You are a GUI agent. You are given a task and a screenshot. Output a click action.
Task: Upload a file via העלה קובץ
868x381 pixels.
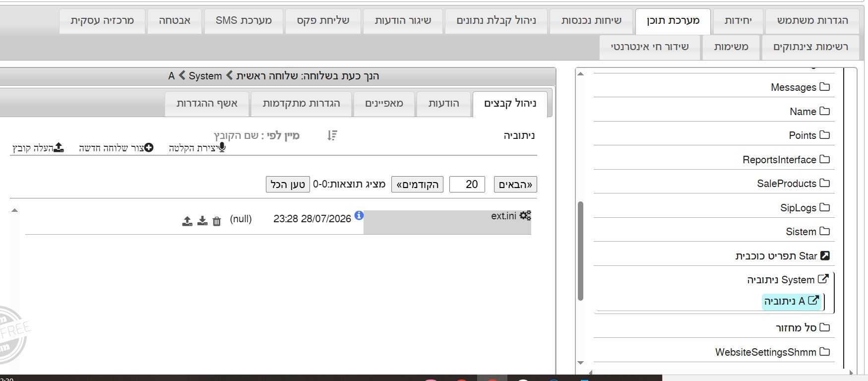(38, 148)
